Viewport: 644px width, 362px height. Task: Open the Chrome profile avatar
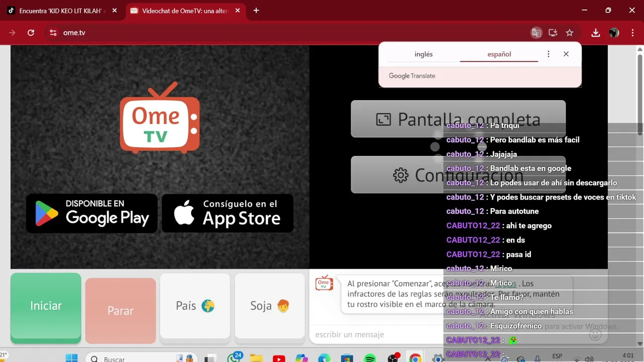(614, 33)
